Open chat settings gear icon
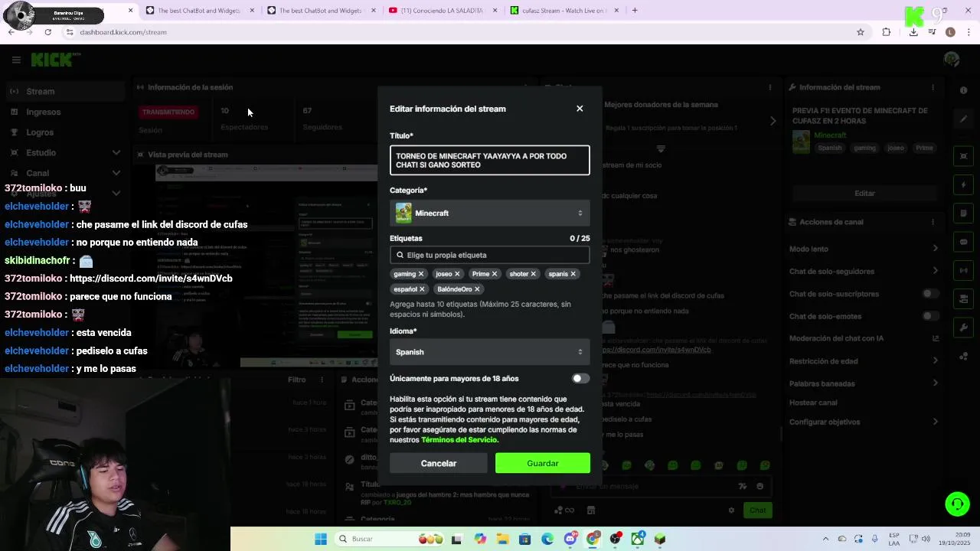This screenshot has height=551, width=980. pyautogui.click(x=731, y=510)
